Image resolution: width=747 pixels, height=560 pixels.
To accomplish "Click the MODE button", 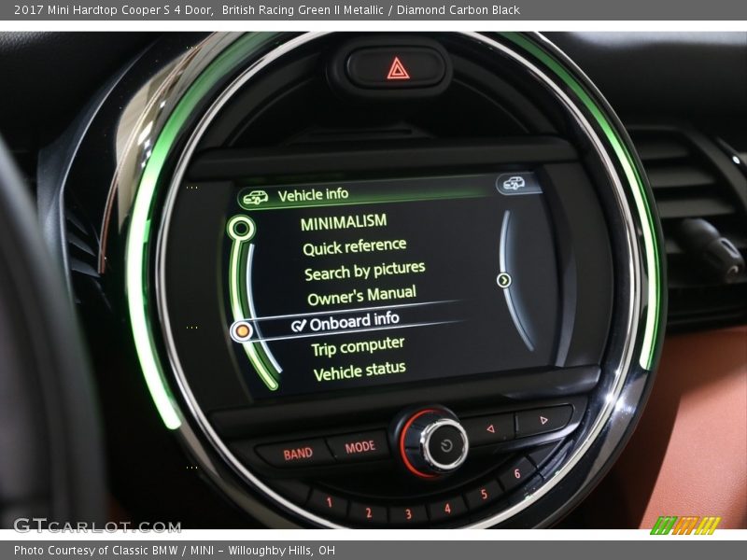I will coord(360,447).
